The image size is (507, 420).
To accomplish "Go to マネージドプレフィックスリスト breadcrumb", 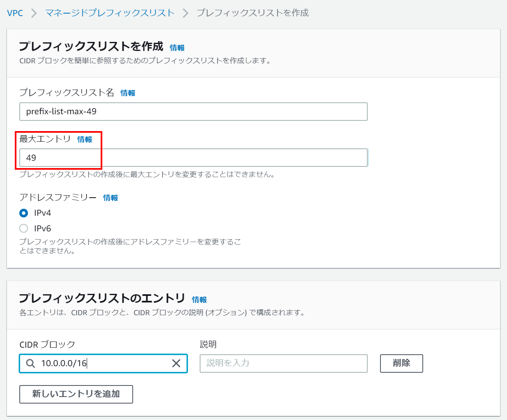I will [x=110, y=13].
